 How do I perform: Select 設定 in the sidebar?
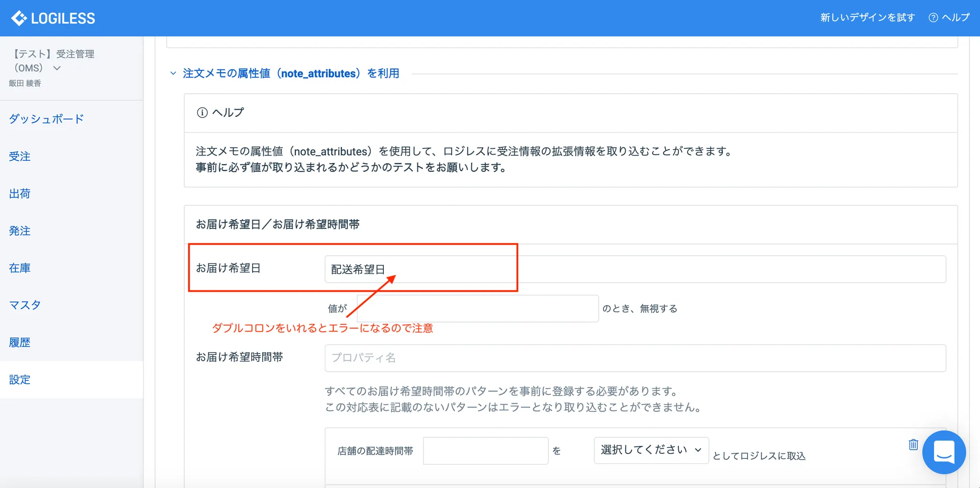coord(20,379)
